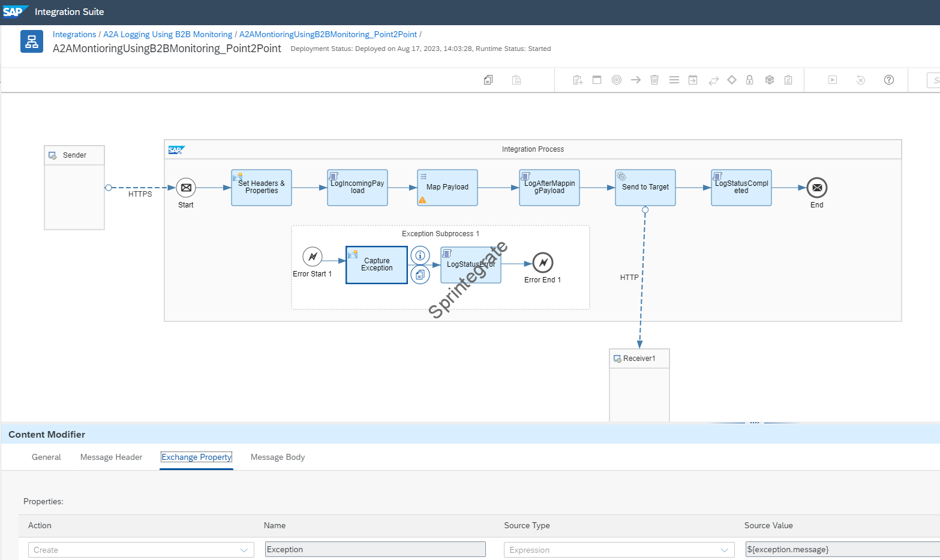Click the cube persistence icon in toolbar

770,80
